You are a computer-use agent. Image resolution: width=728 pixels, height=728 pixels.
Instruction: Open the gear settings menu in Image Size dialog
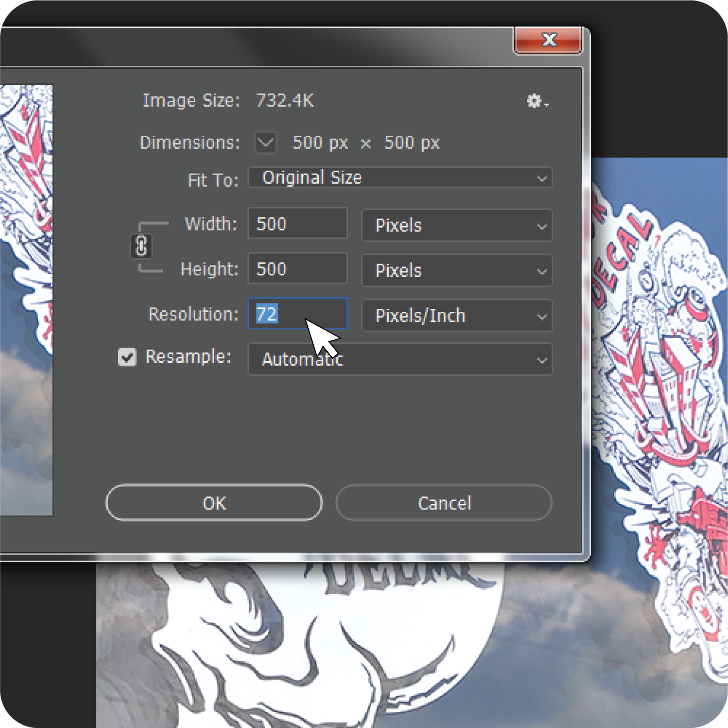tap(537, 101)
